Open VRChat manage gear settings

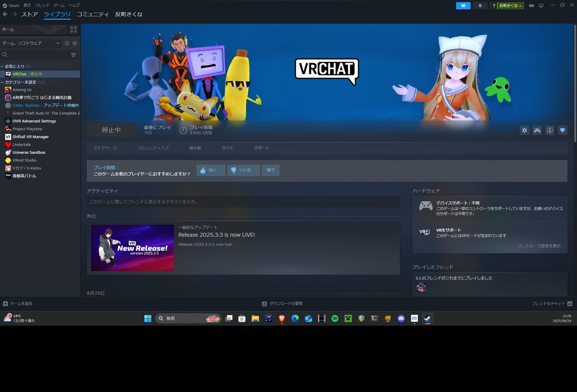click(525, 130)
